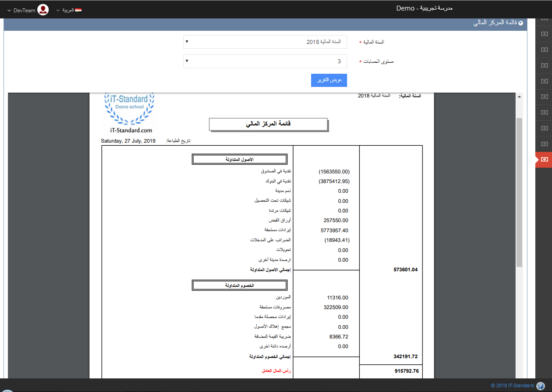Follow the © 2018 IT-Standard footer link
The width and height of the screenshot is (552, 392).
click(512, 385)
